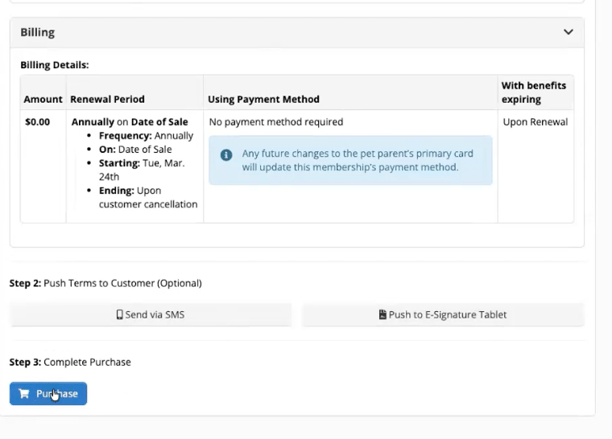Collapse the Billing section chevron
Image resolution: width=612 pixels, height=439 pixels.
click(568, 32)
